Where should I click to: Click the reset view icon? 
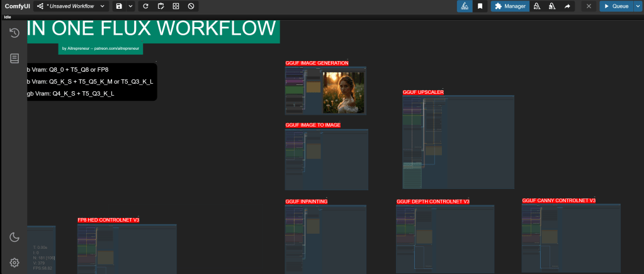[176, 6]
